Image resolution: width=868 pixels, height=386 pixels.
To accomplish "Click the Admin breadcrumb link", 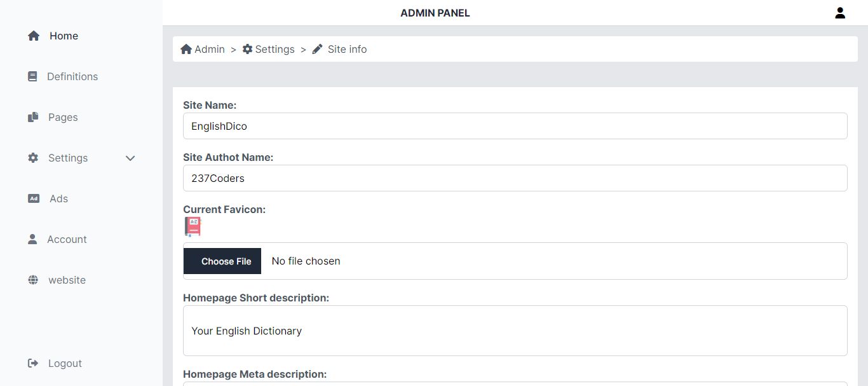I will pos(203,50).
